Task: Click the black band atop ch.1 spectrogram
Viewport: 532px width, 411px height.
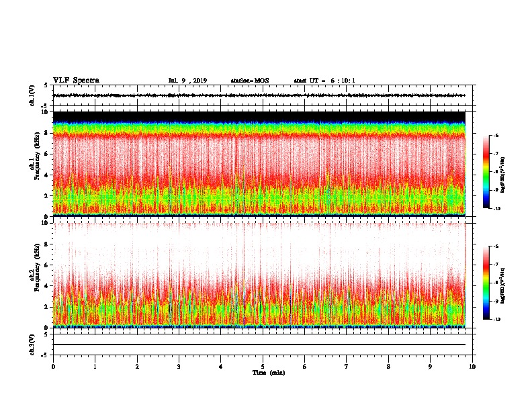Action: 259,116
